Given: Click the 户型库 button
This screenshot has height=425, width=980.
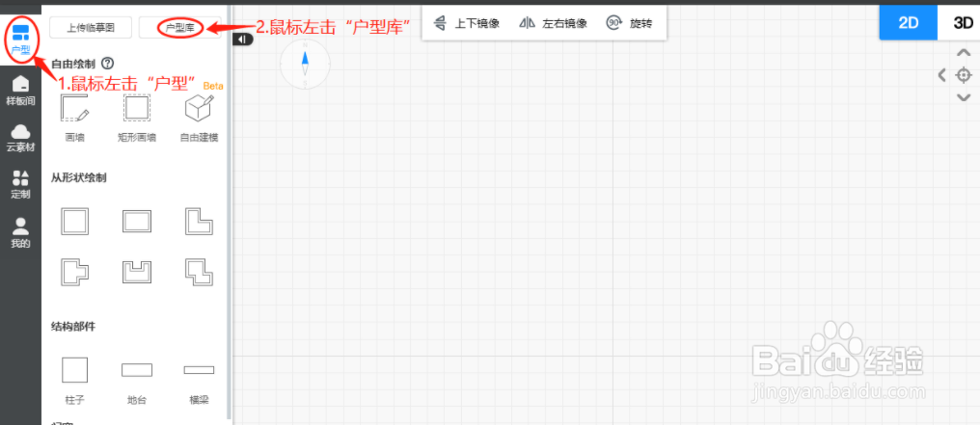Looking at the screenshot, I should [x=180, y=27].
